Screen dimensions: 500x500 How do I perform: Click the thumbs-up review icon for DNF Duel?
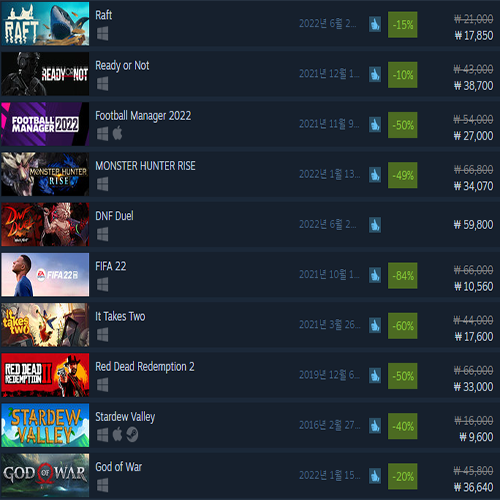click(x=375, y=225)
